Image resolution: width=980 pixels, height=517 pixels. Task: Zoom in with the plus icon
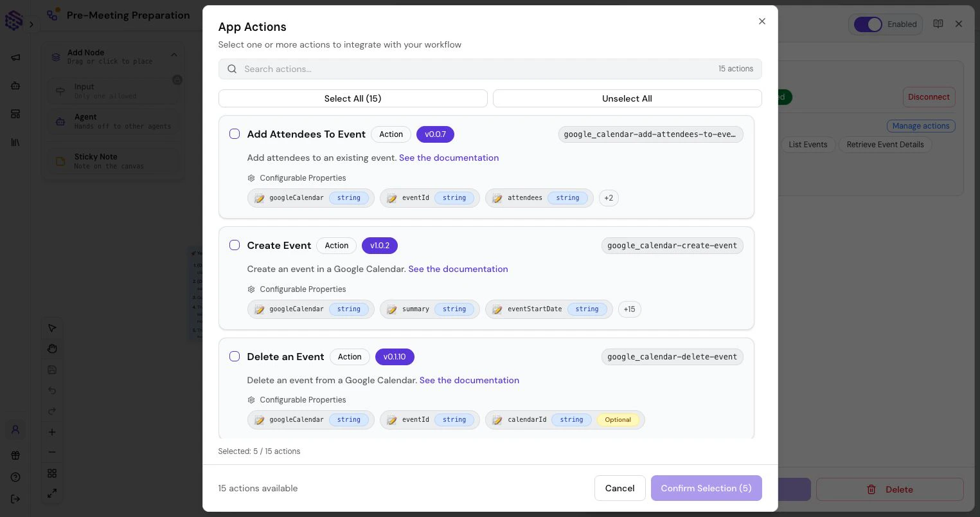coord(52,432)
